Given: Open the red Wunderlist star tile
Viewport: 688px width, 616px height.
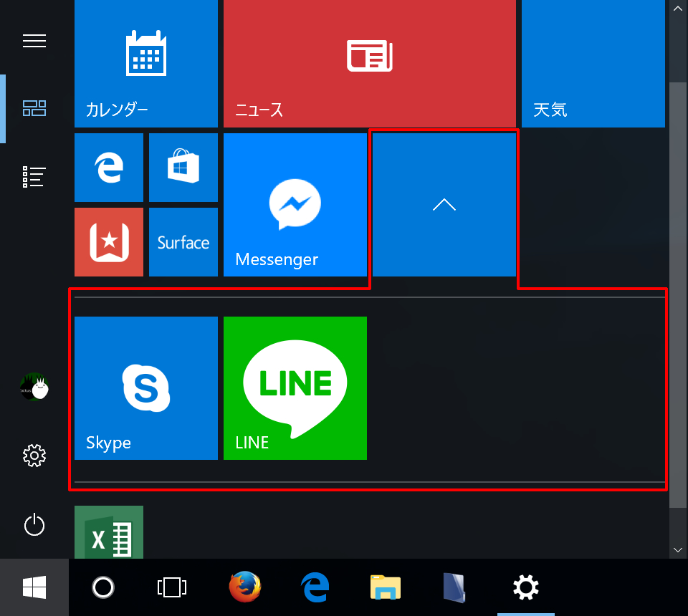Looking at the screenshot, I should coord(109,242).
